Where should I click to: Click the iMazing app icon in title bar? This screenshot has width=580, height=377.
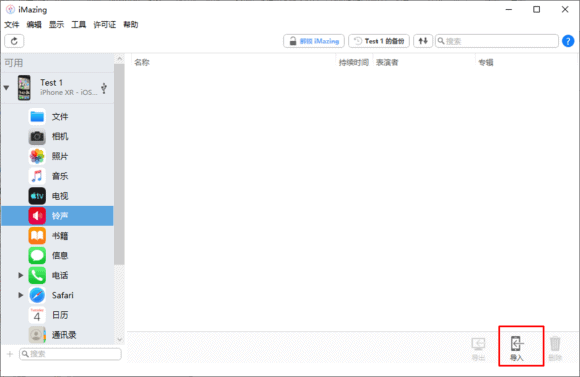10,9
